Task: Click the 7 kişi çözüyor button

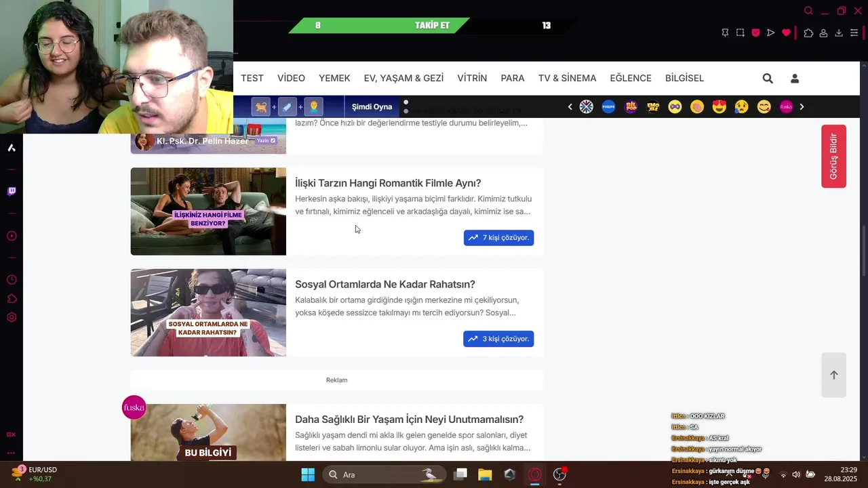Action: [498, 238]
